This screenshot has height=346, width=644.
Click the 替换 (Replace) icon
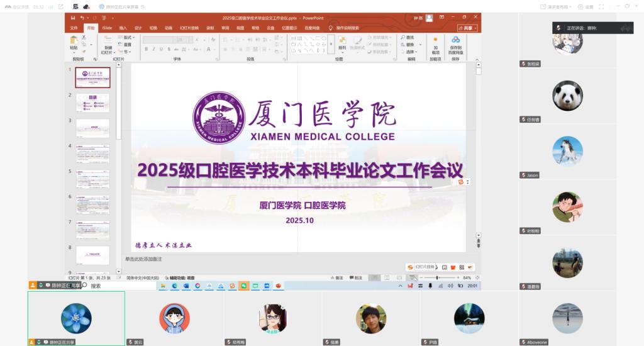403,45
